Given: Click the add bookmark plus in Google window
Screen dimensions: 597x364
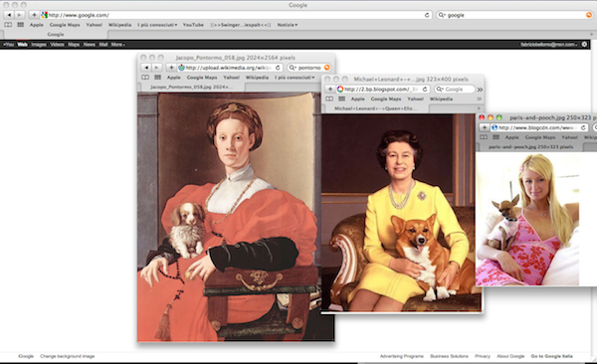Looking at the screenshot, I should 34,15.
